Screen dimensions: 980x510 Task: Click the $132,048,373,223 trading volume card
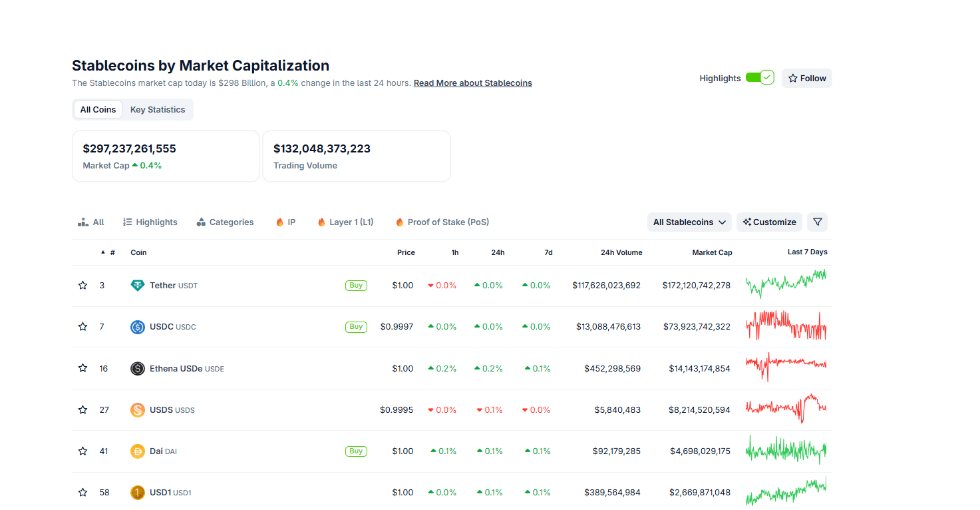(357, 156)
